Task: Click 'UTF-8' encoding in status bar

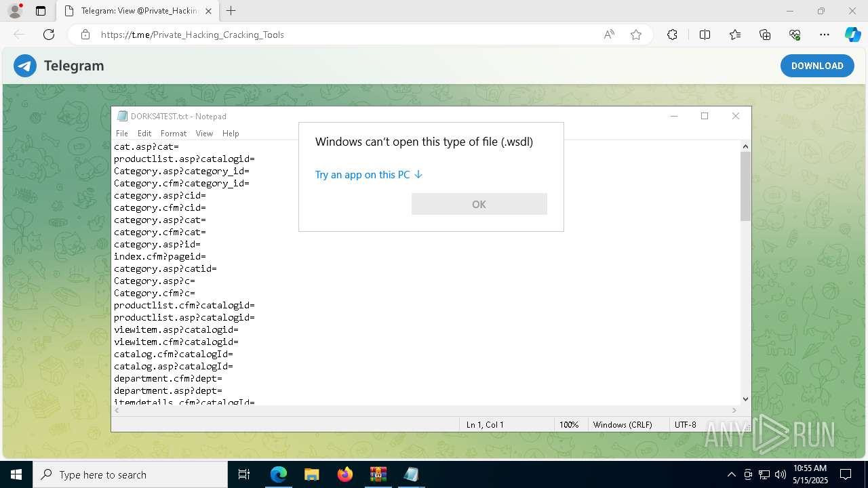Action: click(x=686, y=425)
